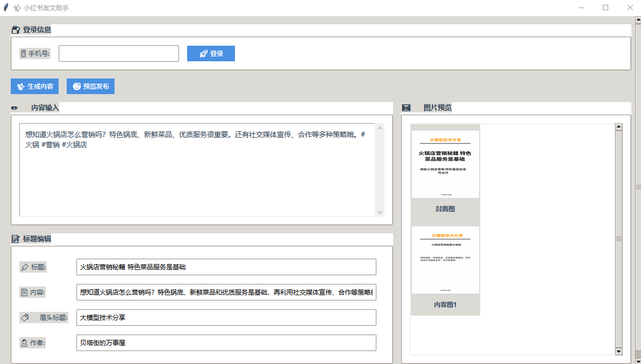Click the person icon next to 作者 field

coord(24,342)
